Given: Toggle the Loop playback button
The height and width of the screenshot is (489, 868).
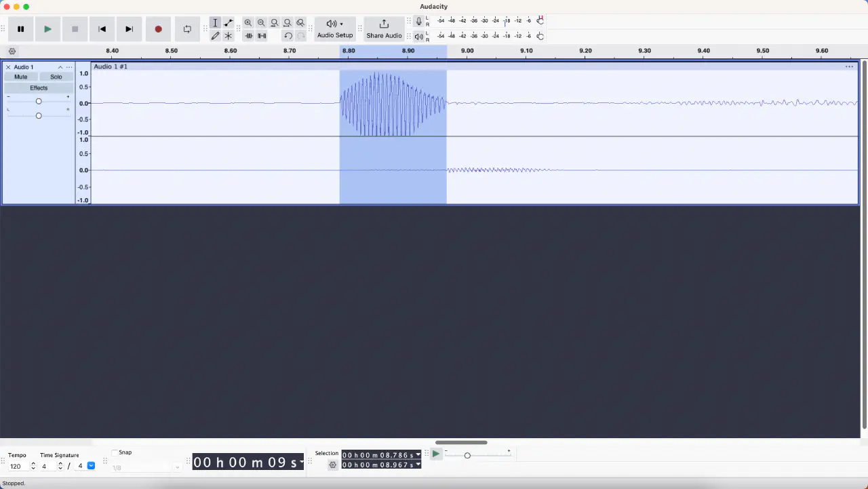Looking at the screenshot, I should [187, 29].
